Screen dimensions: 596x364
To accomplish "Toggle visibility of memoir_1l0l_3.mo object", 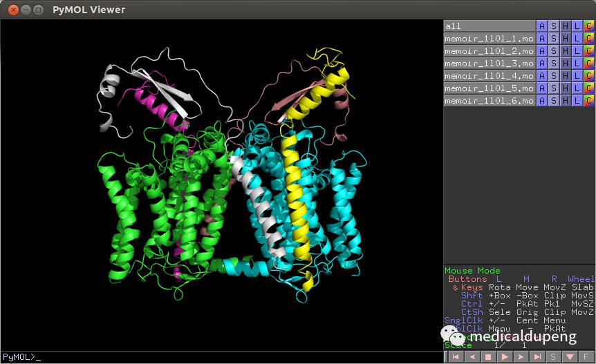I will click(489, 64).
